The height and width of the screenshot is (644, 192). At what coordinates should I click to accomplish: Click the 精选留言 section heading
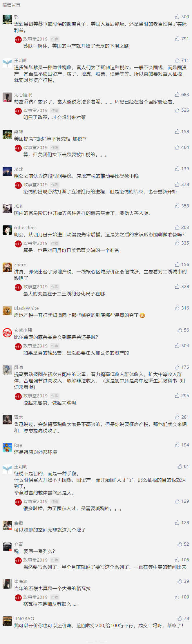click(x=11, y=5)
